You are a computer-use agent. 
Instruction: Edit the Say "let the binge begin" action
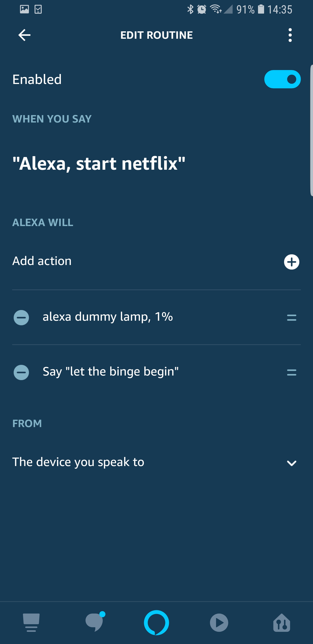tap(111, 372)
